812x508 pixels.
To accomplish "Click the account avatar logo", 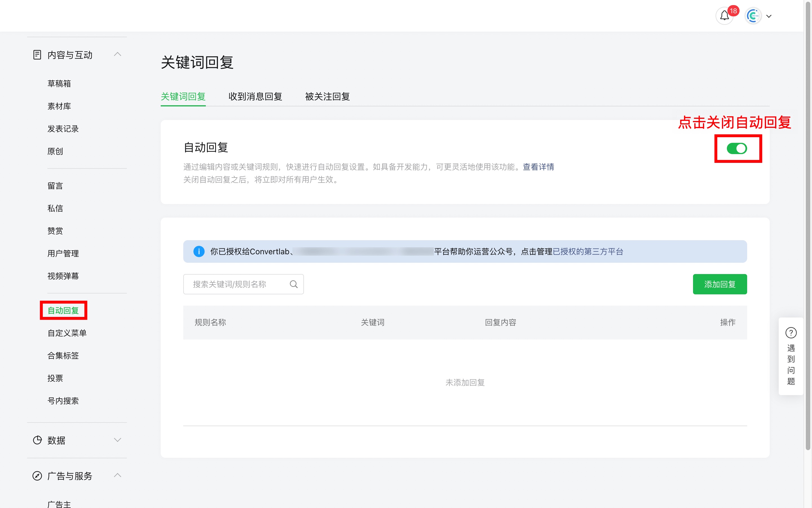I will (753, 16).
